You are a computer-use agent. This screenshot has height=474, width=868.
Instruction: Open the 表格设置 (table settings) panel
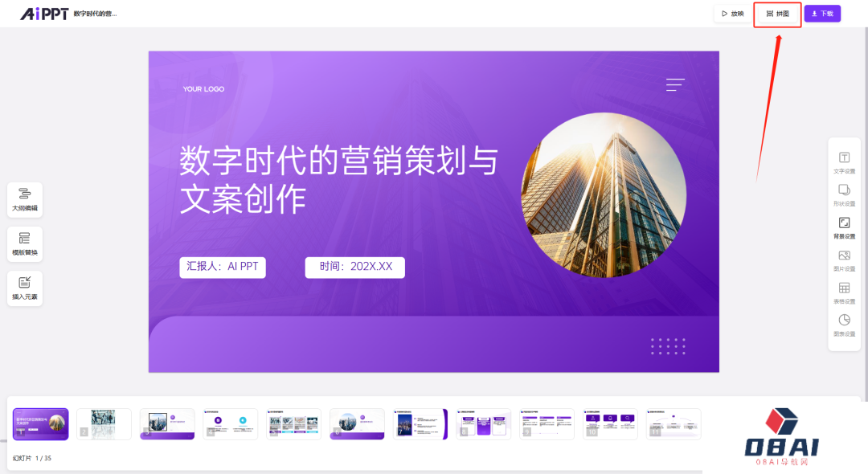click(x=844, y=292)
